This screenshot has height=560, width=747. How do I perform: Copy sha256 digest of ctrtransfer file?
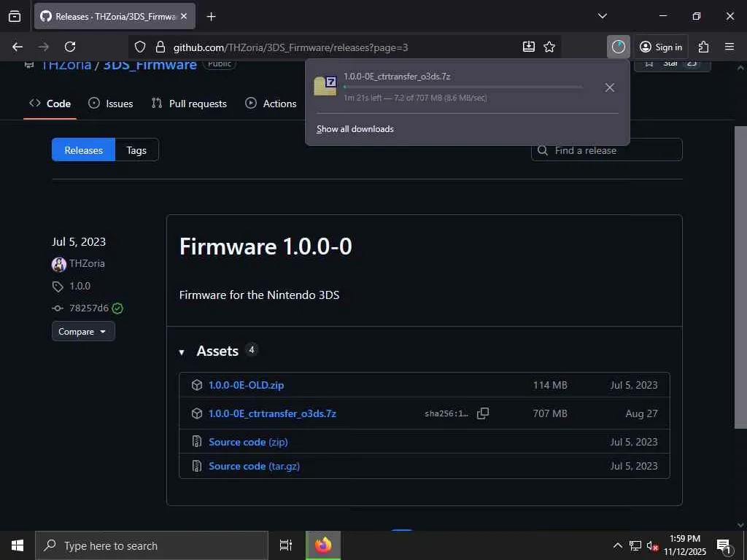pyautogui.click(x=483, y=413)
